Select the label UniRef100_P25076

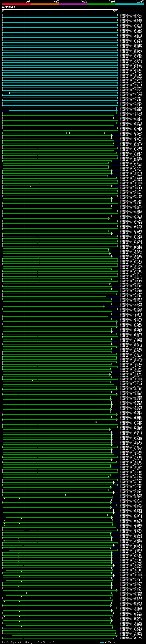pos(131,35)
